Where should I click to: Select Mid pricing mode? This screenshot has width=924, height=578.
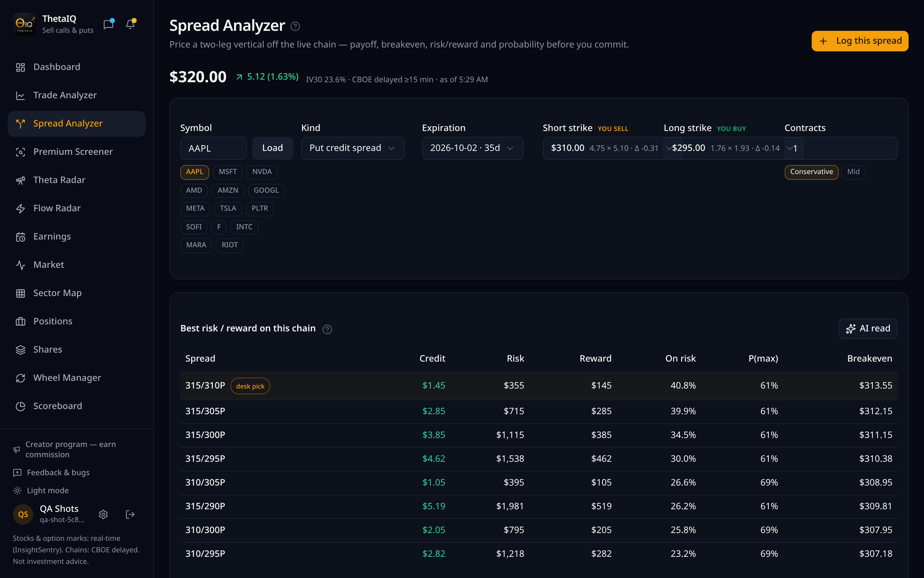[x=853, y=172]
